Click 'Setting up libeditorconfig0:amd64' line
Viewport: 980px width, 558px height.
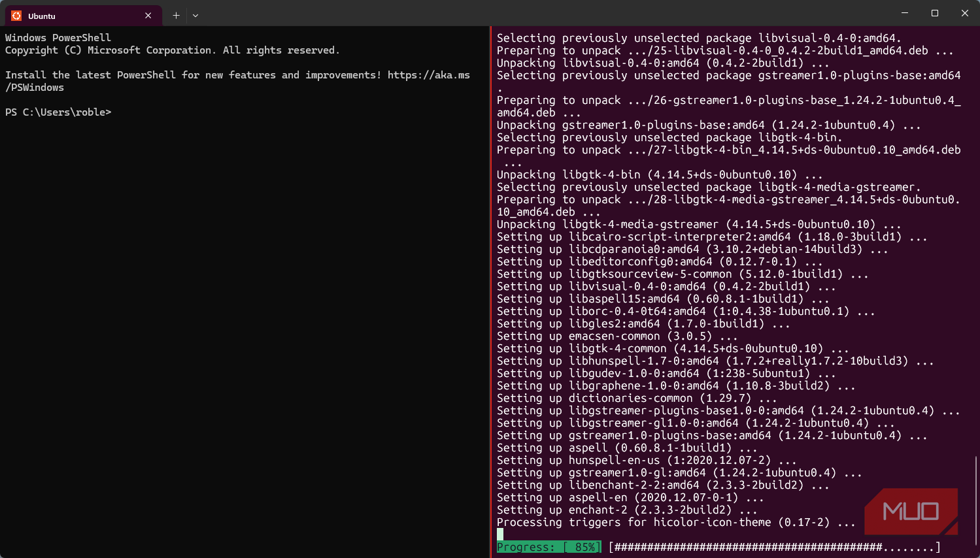click(660, 261)
